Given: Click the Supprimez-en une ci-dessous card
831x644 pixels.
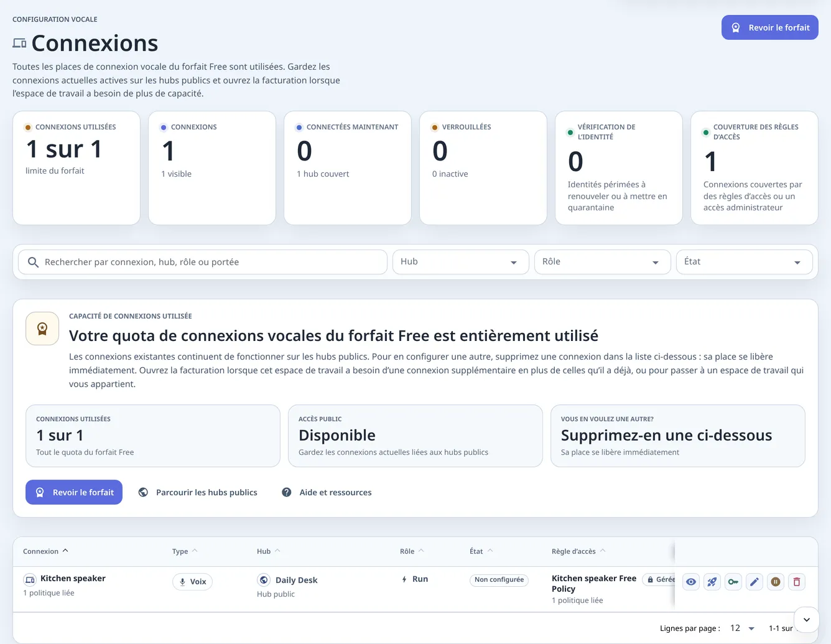Looking at the screenshot, I should 678,436.
